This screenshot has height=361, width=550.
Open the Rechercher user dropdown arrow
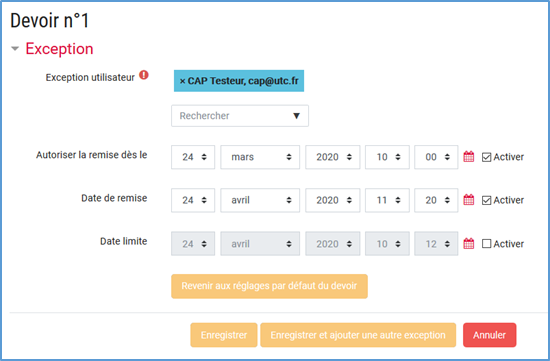(x=296, y=116)
